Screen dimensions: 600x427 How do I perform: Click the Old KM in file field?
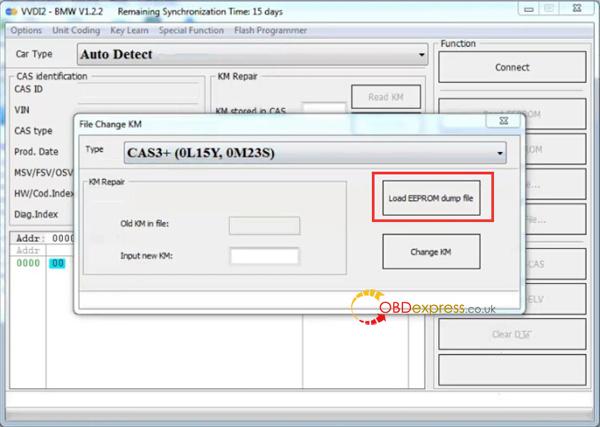(x=264, y=226)
